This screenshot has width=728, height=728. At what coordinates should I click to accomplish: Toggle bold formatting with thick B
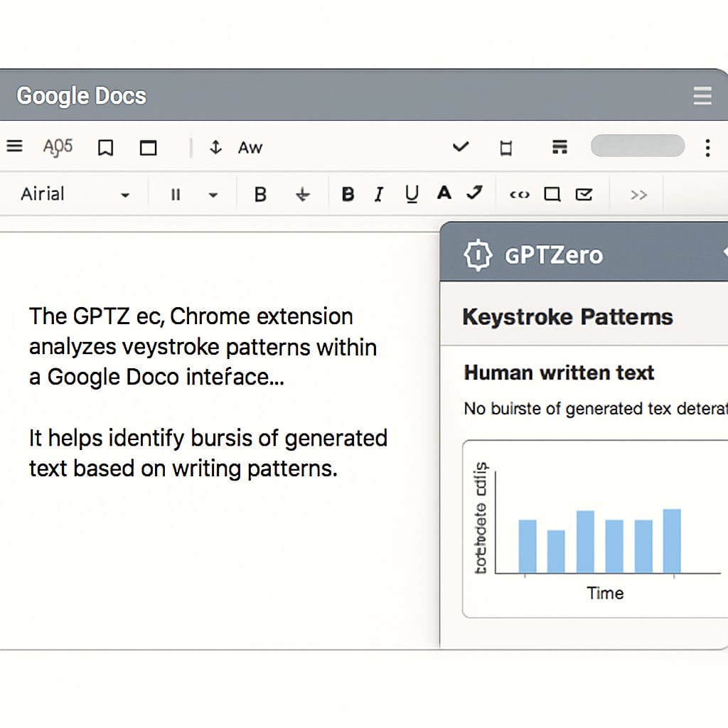click(348, 194)
